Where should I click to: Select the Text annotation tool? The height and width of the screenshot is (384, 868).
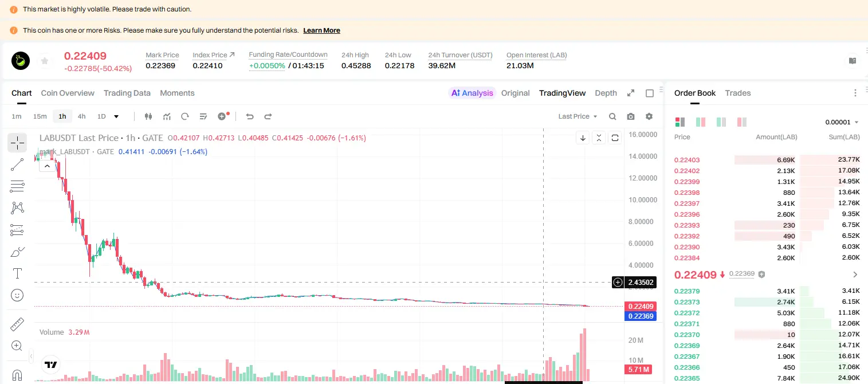pos(17,273)
